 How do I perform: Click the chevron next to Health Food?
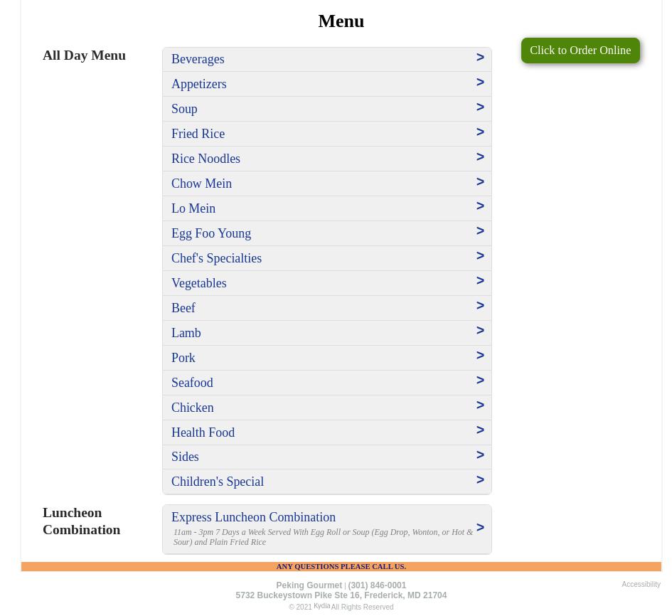click(x=480, y=430)
